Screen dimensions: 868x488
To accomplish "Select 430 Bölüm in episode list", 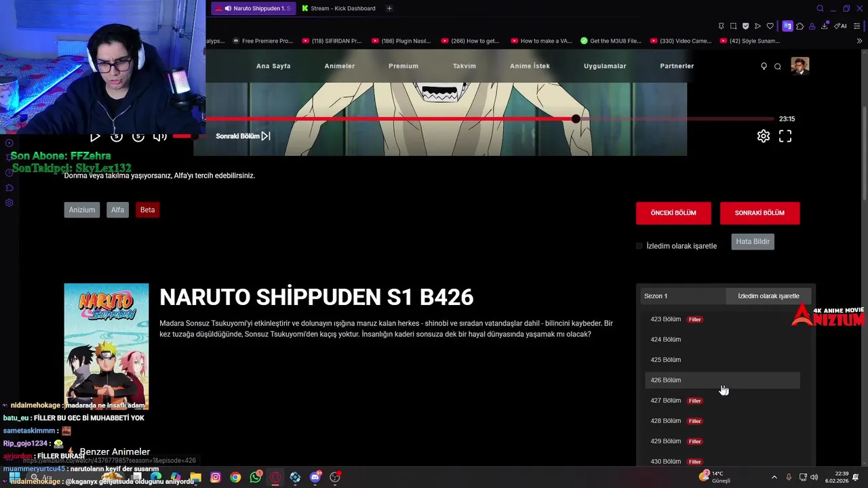I will pos(722,461).
